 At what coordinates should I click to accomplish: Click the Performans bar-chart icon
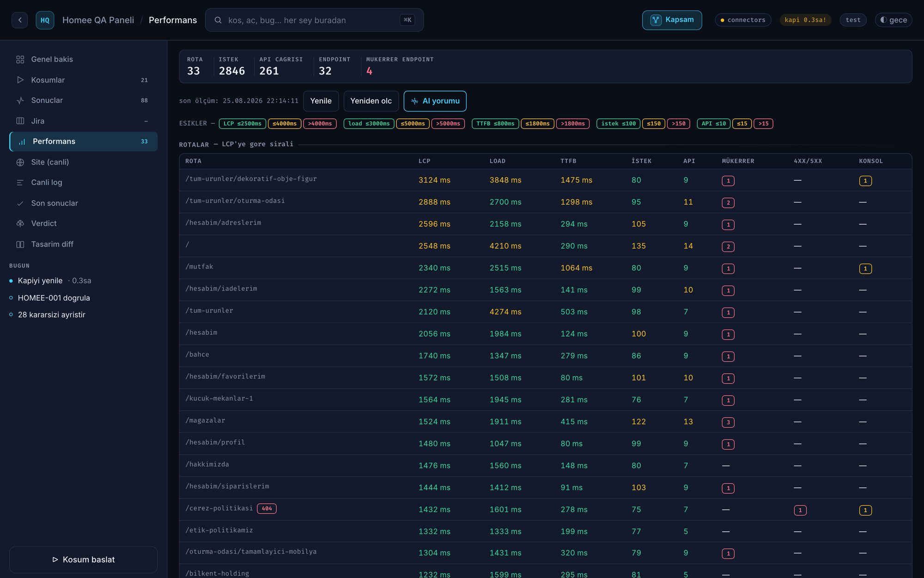click(x=22, y=141)
